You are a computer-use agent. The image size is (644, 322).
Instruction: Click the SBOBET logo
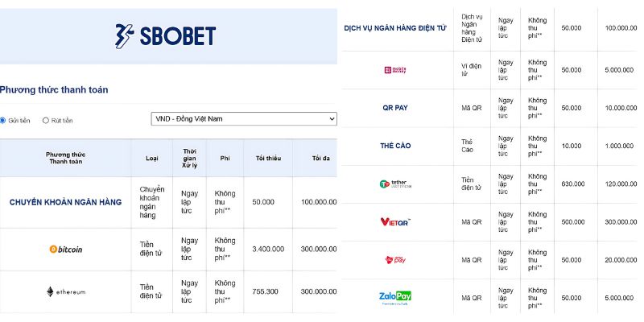point(166,36)
